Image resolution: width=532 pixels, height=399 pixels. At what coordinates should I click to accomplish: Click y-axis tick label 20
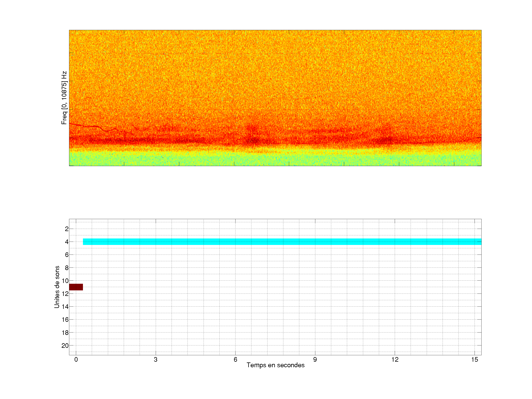pyautogui.click(x=65, y=346)
